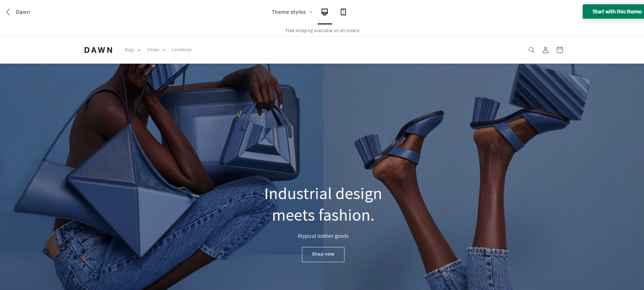Screen dimensions: 644x290
Task: Click the Atypical leather goods subtitle
Action: 323,236
